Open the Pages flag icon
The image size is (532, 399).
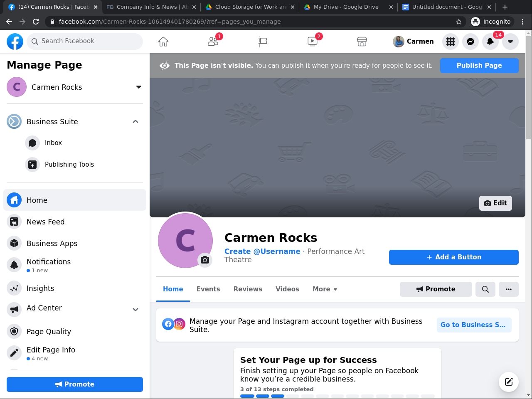(263, 42)
